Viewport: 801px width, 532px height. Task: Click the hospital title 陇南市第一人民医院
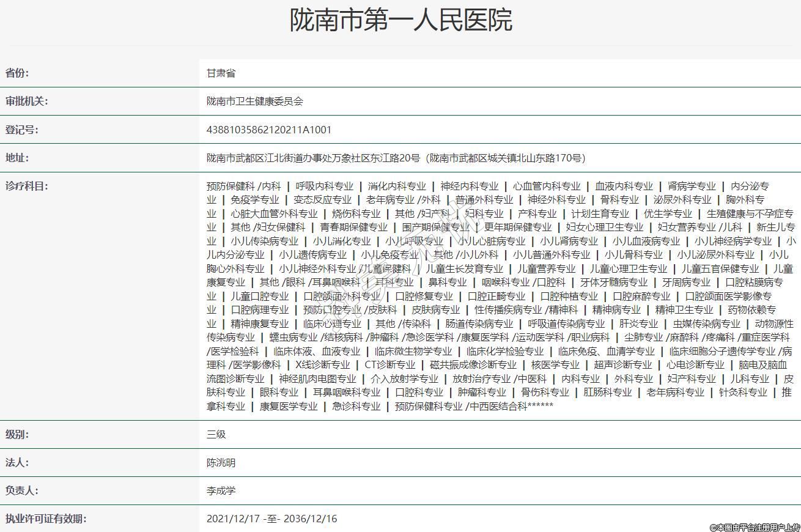click(401, 20)
